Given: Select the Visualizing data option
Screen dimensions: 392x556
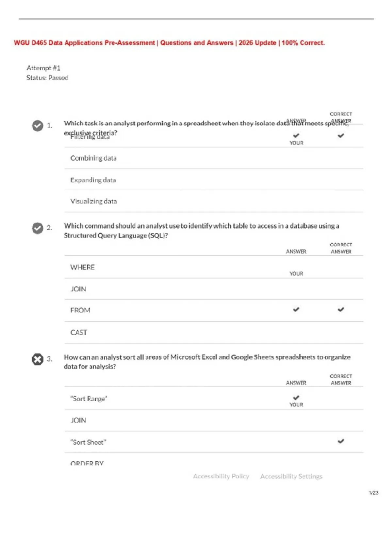Looking at the screenshot, I should [94, 201].
